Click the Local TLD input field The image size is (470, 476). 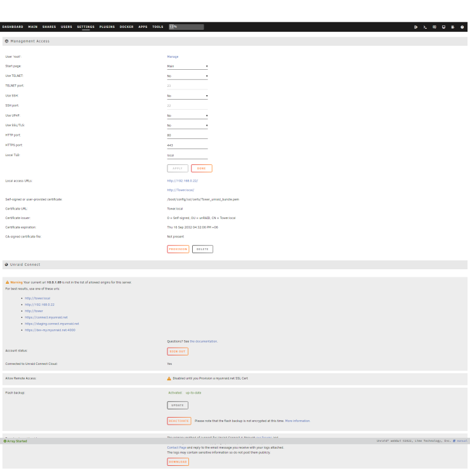[x=187, y=155]
